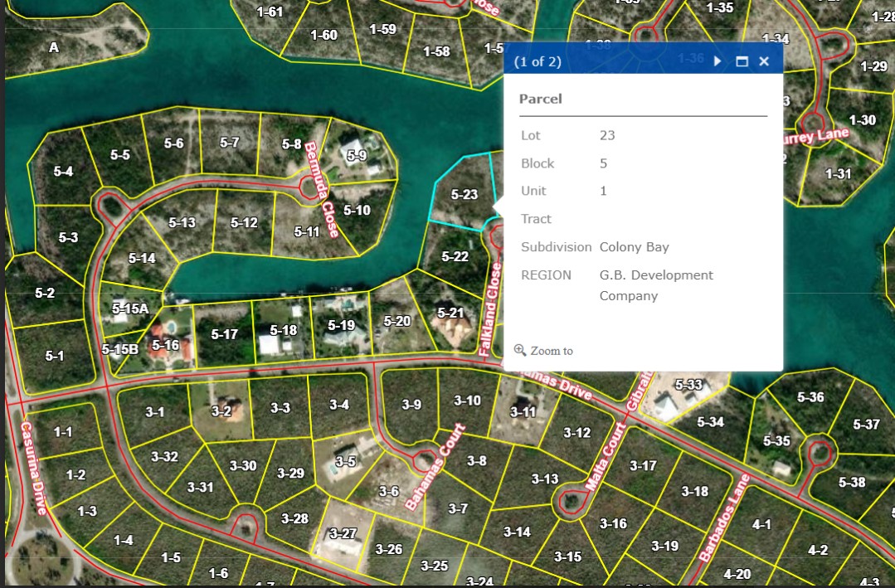Select parcel 1-58 on the map
Screen dimensions: 895x588
click(x=436, y=51)
